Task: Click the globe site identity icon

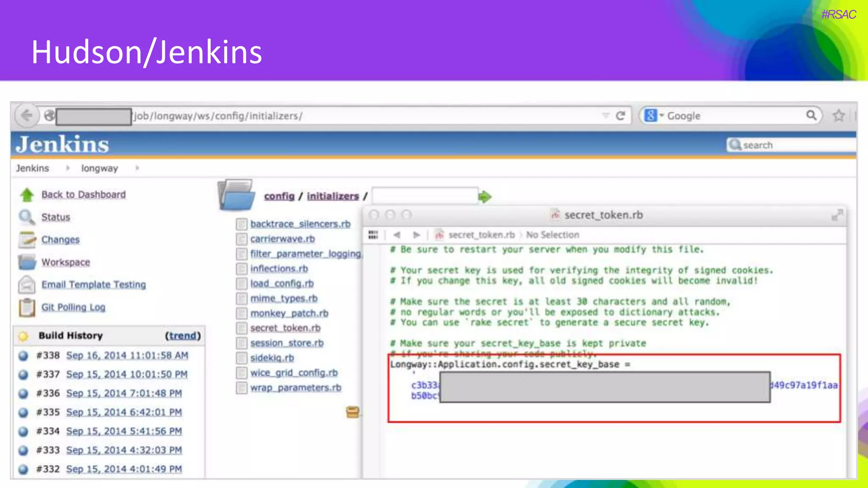Action: pos(49,115)
